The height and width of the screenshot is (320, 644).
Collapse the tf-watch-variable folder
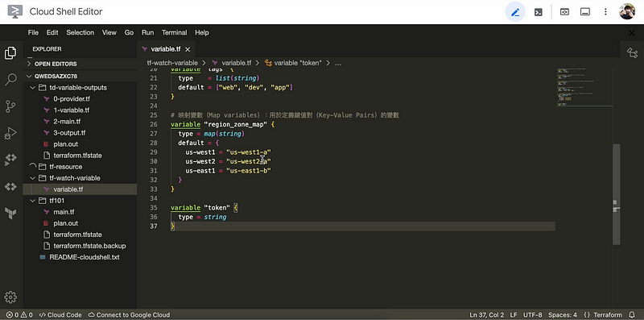pyautogui.click(x=80, y=178)
